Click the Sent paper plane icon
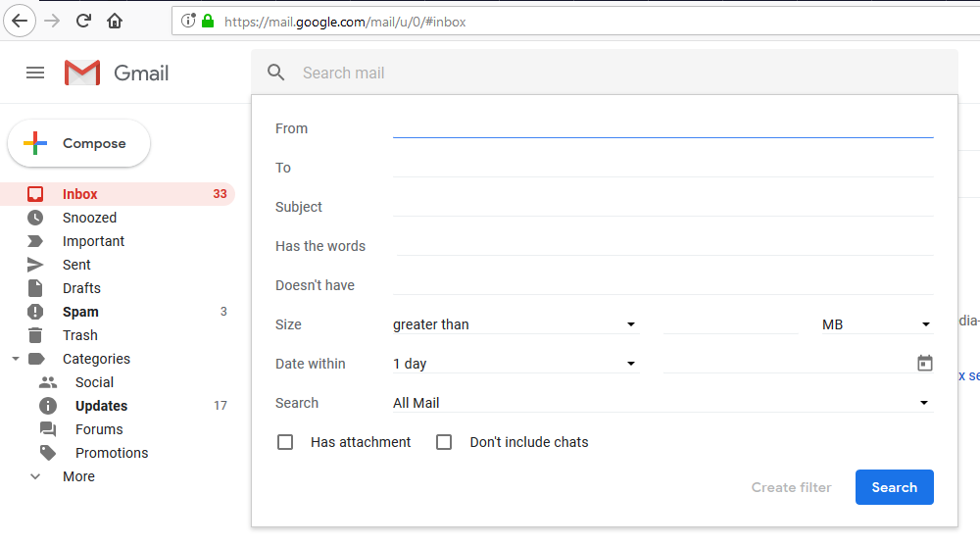The image size is (980, 545). pos(35,265)
